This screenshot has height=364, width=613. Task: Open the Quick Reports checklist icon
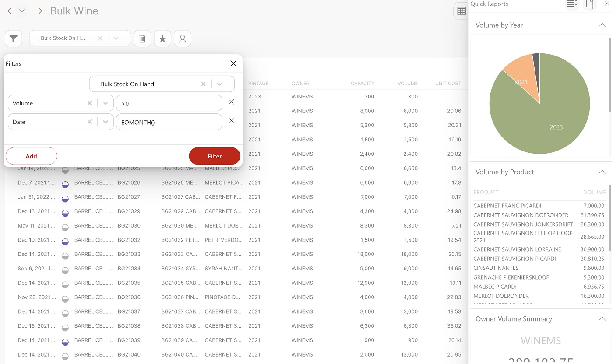point(572,4)
